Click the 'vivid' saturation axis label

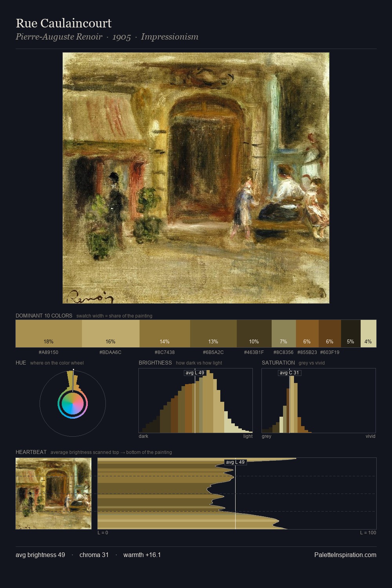370,436
